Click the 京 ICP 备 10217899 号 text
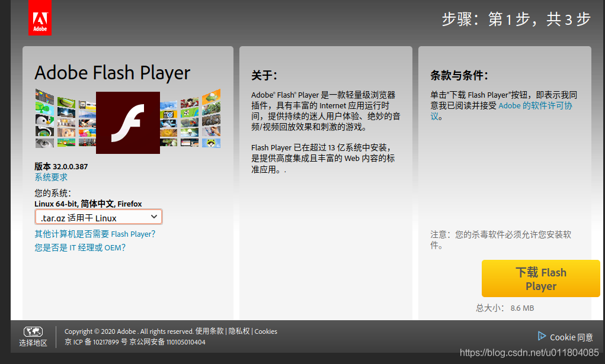Screen dimensions: 605x364 [95, 342]
